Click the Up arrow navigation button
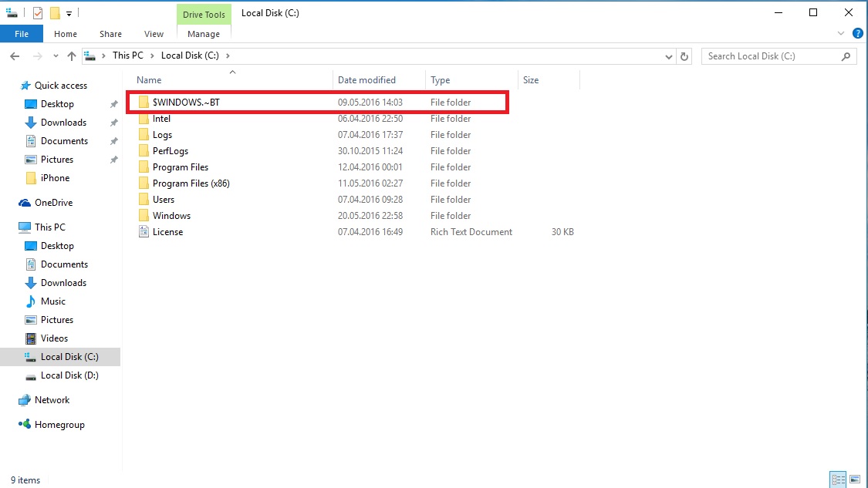 coord(72,56)
